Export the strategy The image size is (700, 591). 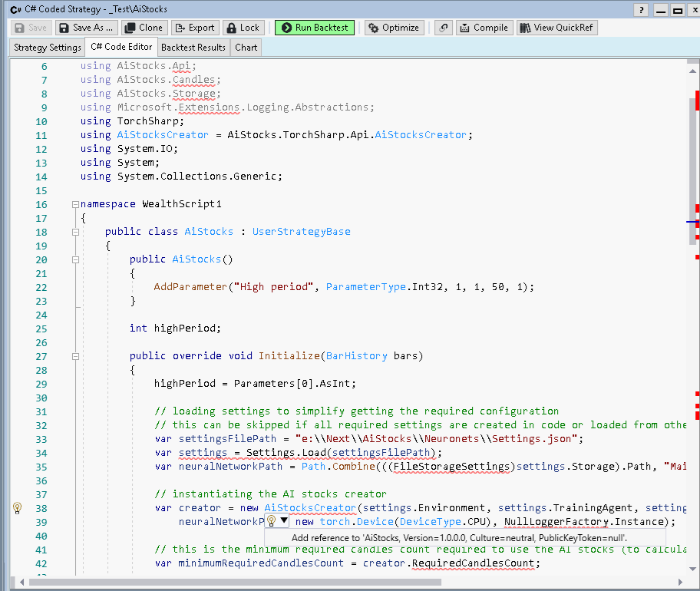194,28
